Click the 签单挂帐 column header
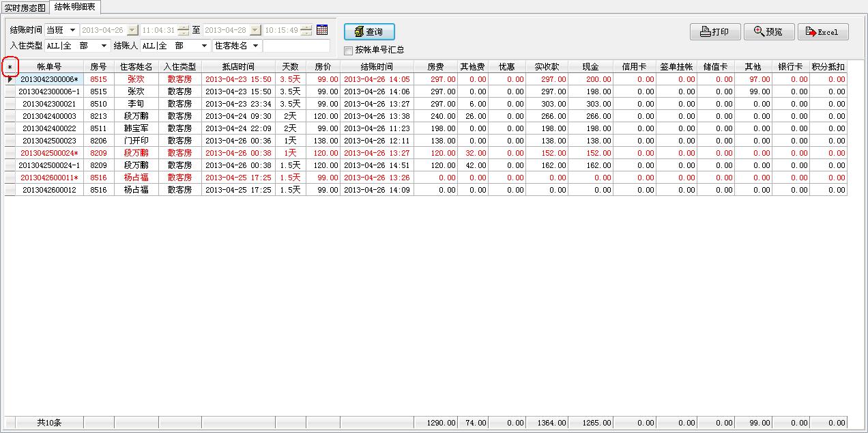The height and width of the screenshot is (433, 868). pyautogui.click(x=676, y=66)
